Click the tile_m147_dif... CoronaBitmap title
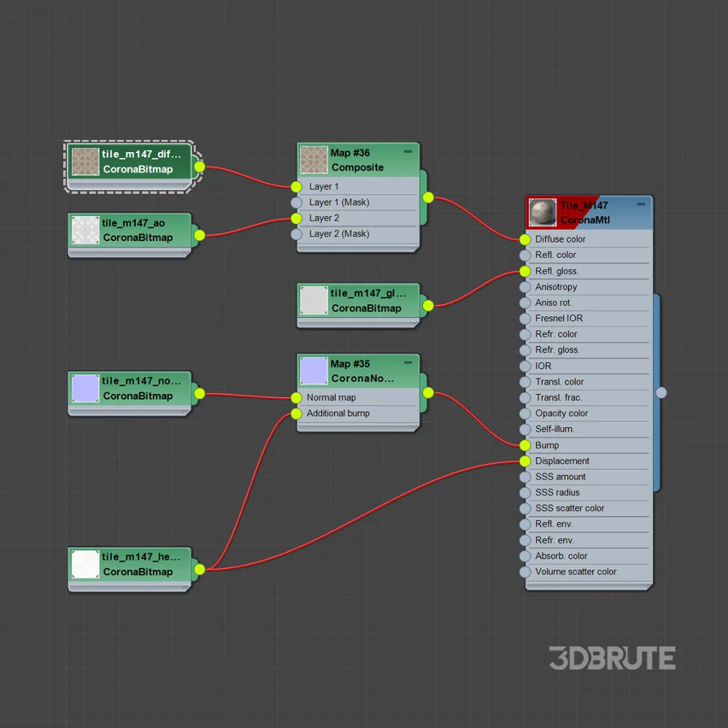This screenshot has width=728, height=728. coord(141,162)
